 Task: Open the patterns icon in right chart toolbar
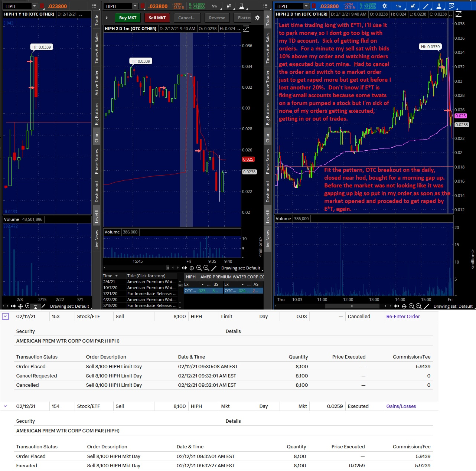tap(452, 6)
